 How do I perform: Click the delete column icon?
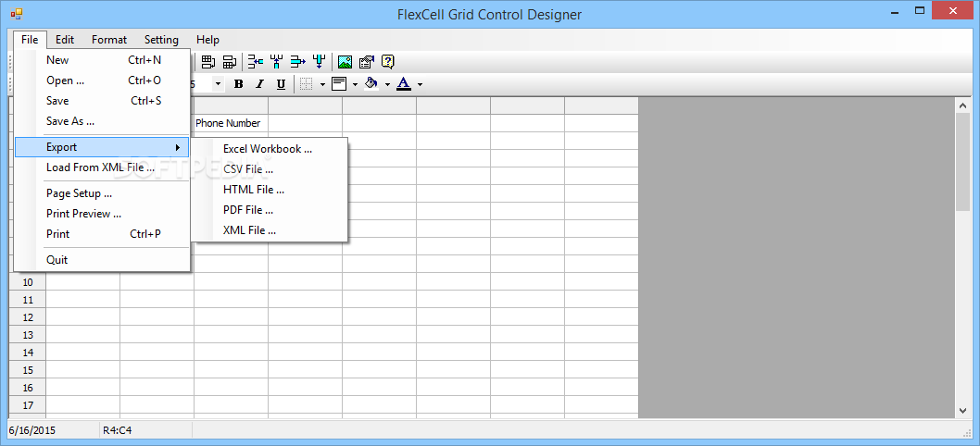click(320, 62)
